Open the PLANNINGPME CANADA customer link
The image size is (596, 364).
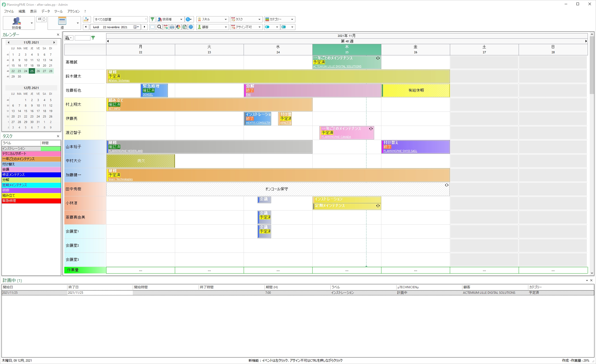[336, 137]
